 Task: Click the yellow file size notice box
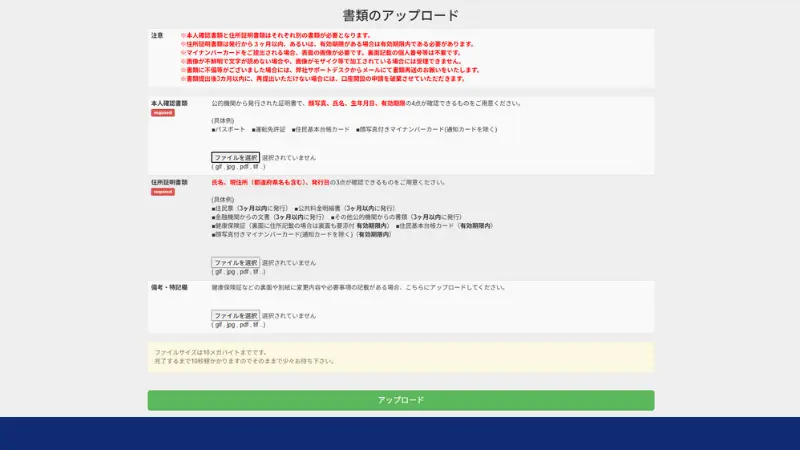[400, 357]
